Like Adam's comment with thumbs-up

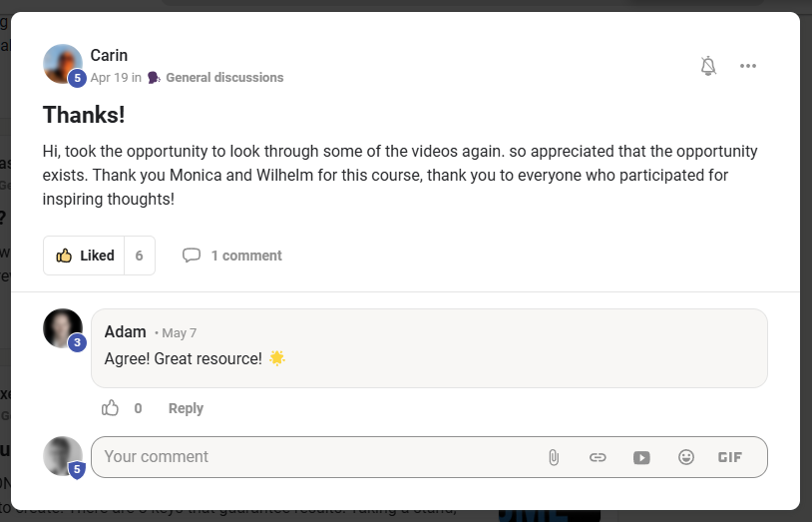coord(110,408)
